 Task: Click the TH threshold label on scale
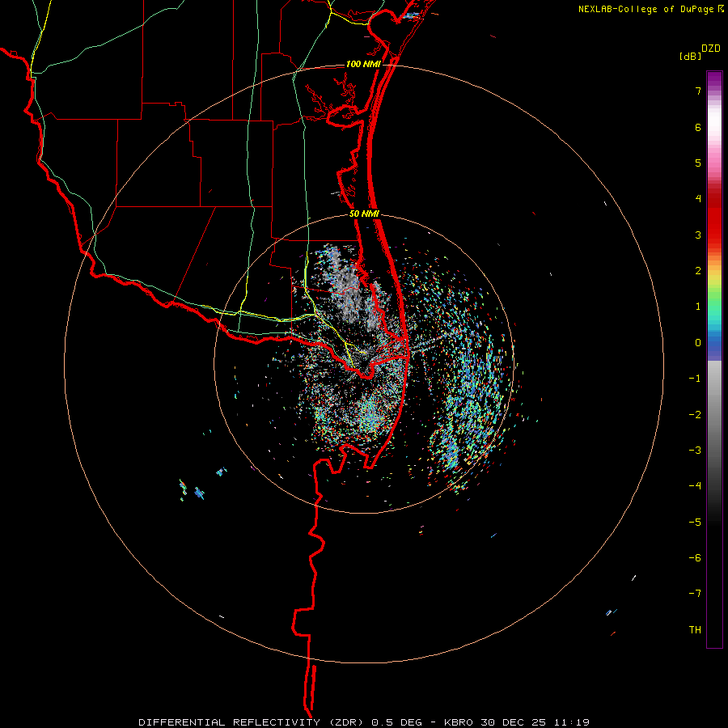coord(695,630)
